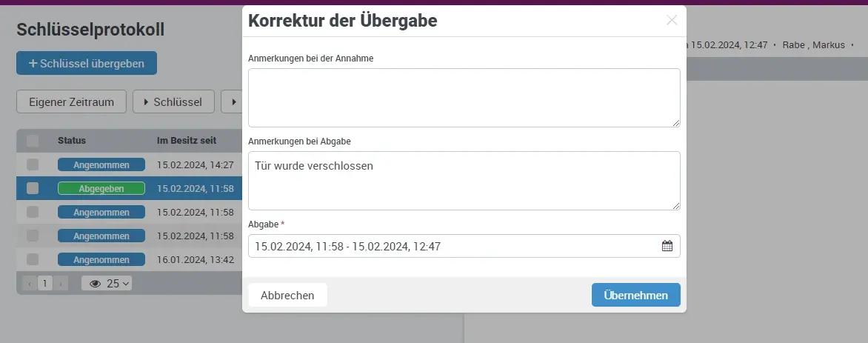Click the Angenommen badge at 14:27 row
The height and width of the screenshot is (343, 868).
(101, 164)
